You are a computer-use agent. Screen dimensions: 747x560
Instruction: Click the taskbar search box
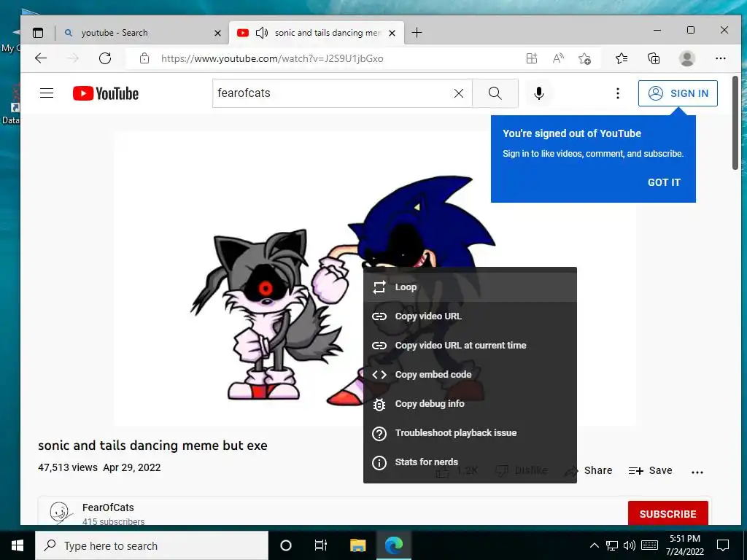tap(152, 545)
